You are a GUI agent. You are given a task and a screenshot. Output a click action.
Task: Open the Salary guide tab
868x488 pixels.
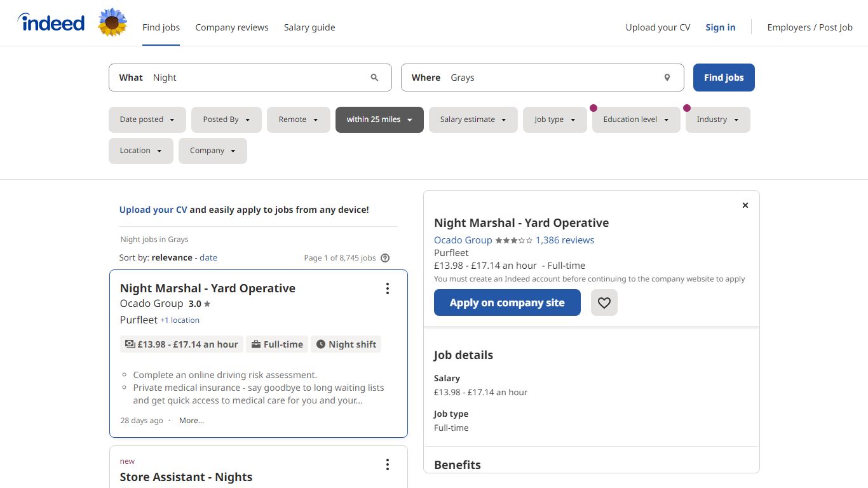(x=309, y=27)
